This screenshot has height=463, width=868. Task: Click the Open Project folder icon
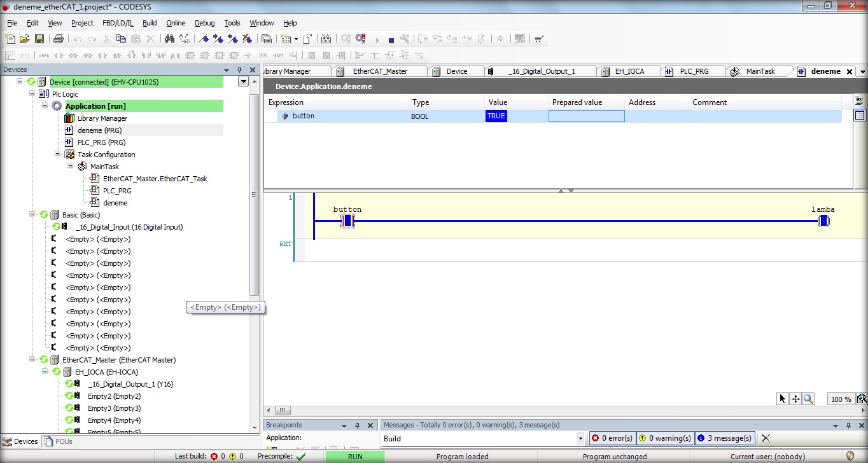25,39
